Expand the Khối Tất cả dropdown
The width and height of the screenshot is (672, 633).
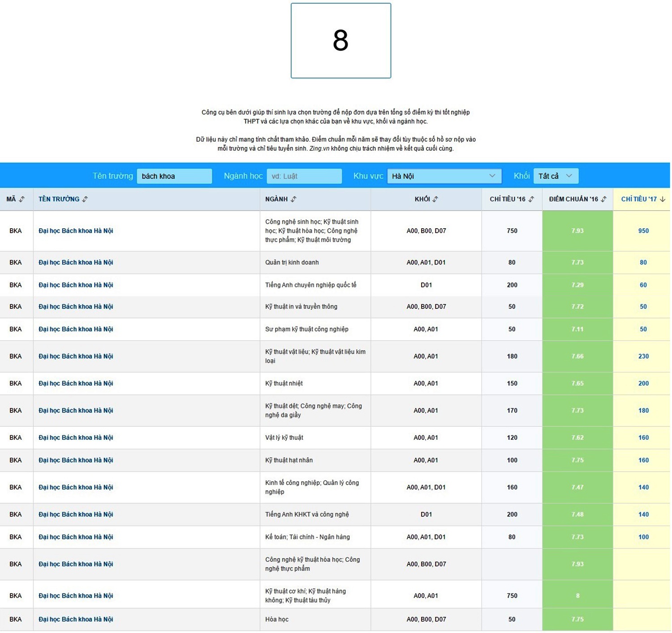[x=556, y=176]
